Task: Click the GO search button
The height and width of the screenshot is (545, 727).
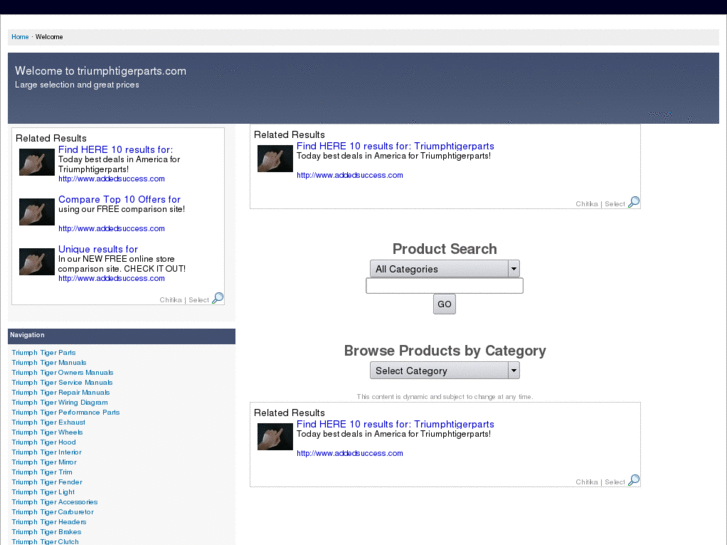Action: [x=444, y=304]
